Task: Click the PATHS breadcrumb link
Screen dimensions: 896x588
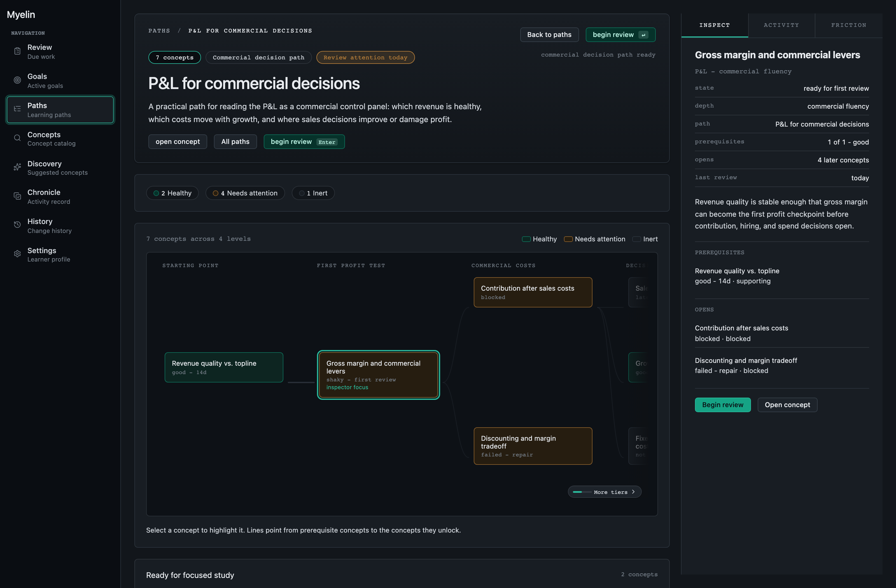Action: [x=159, y=31]
